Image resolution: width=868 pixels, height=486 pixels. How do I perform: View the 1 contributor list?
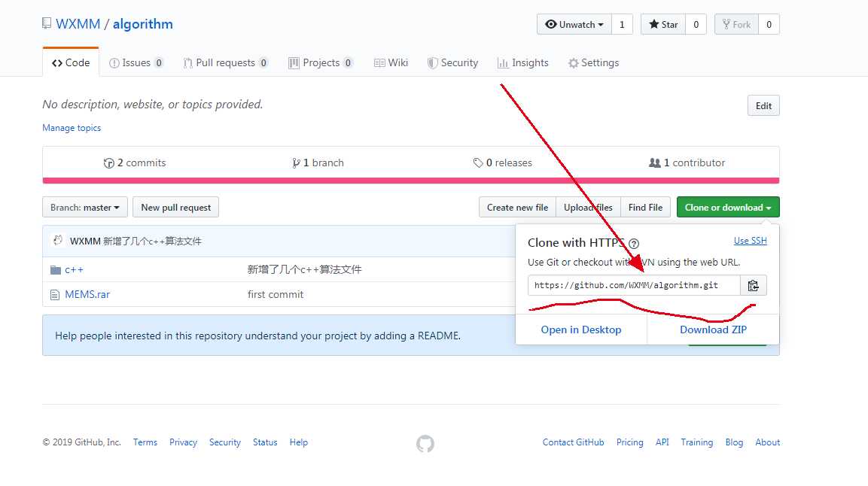(x=687, y=163)
